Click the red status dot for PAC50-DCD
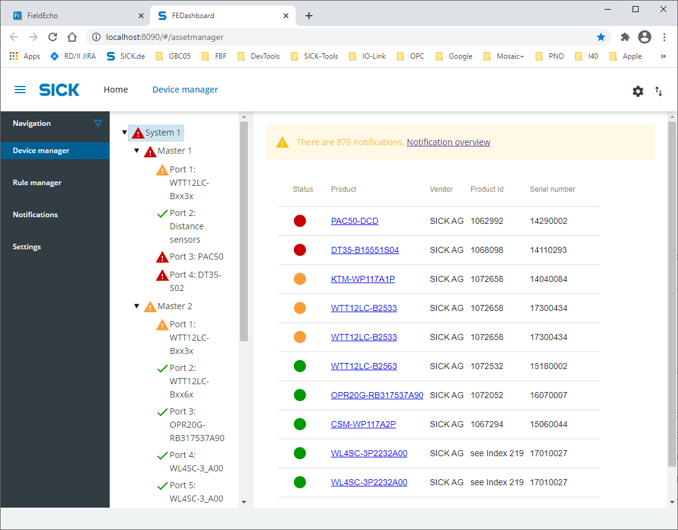Viewport: 678px width, 530px height. [299, 221]
